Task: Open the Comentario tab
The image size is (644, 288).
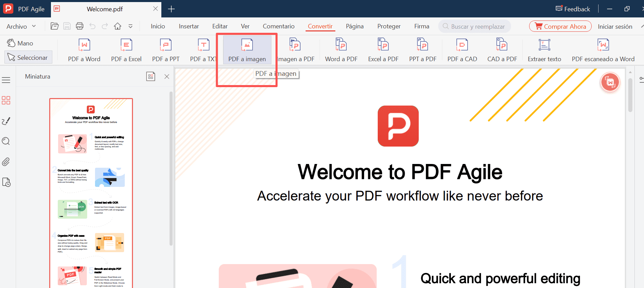Action: coord(279,26)
